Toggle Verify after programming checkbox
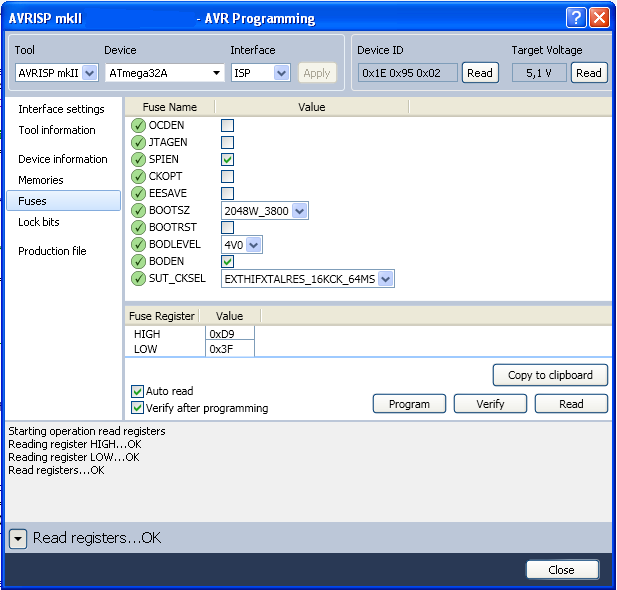 (138, 408)
